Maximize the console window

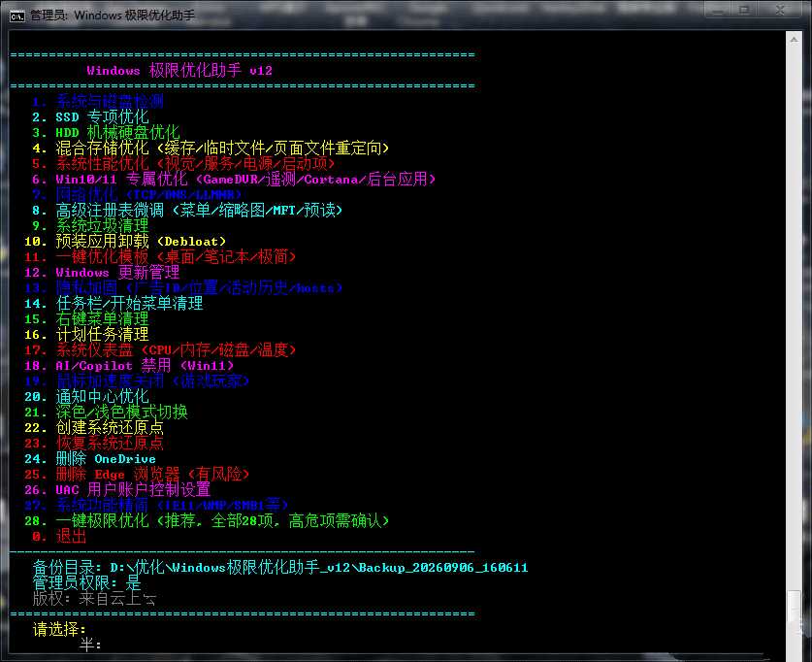(744, 11)
